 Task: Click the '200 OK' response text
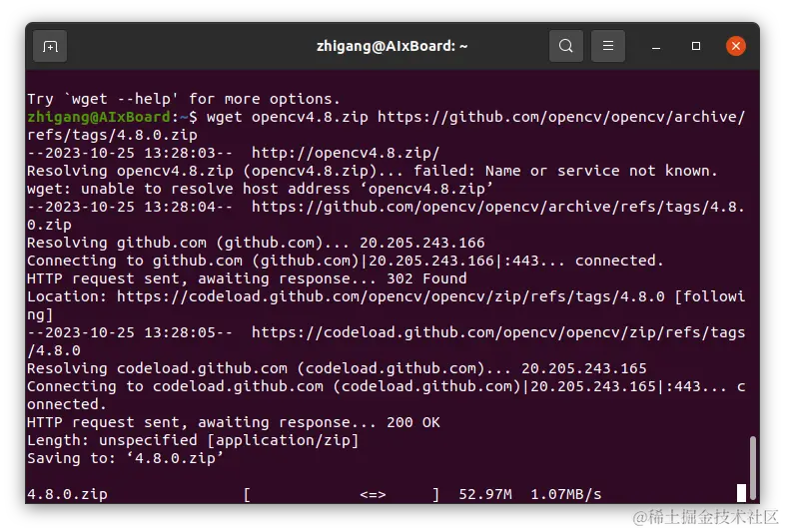[x=413, y=423]
